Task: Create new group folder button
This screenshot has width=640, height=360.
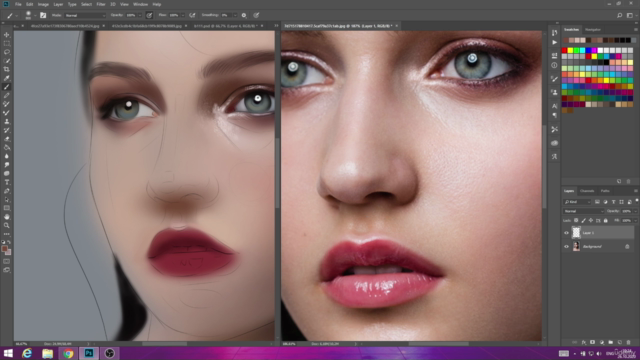Action: tap(611, 342)
